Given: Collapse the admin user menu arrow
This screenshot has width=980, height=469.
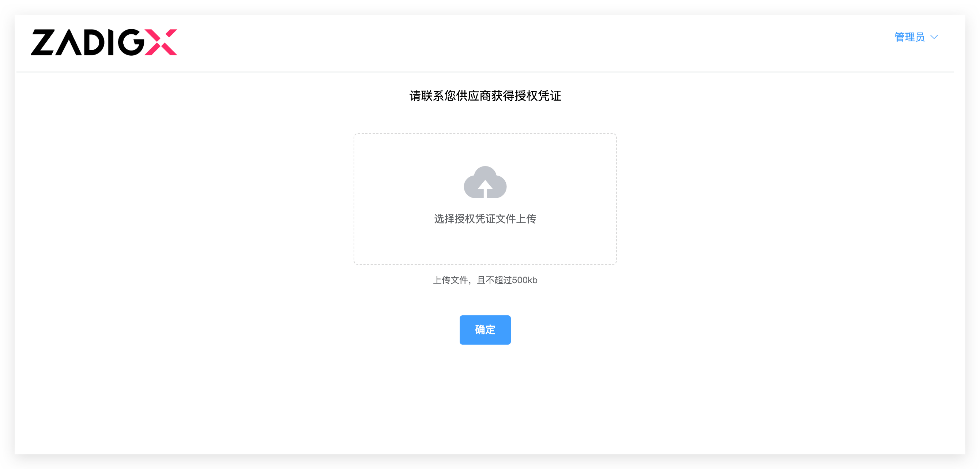Looking at the screenshot, I should (x=934, y=37).
